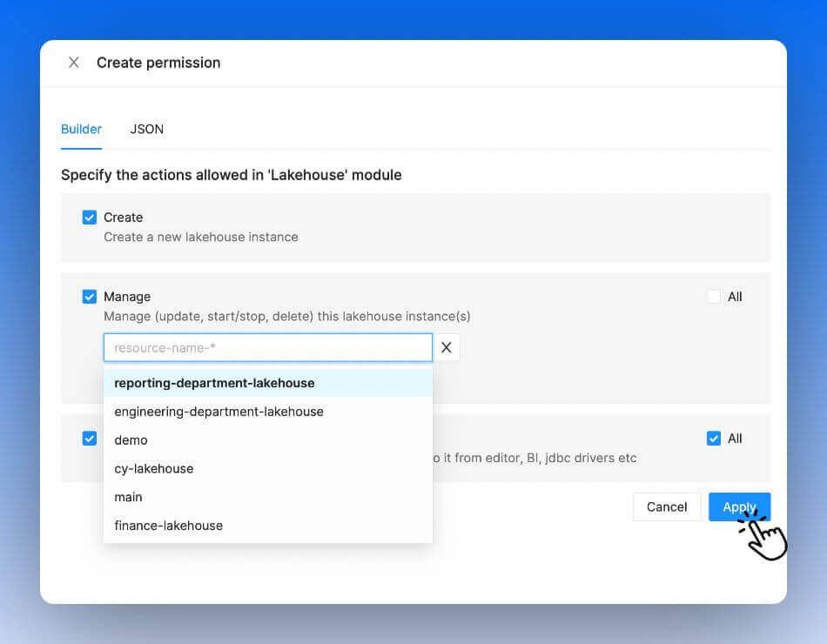The image size is (827, 644).
Task: Clear the resource name field using X icon
Action: pyautogui.click(x=447, y=347)
